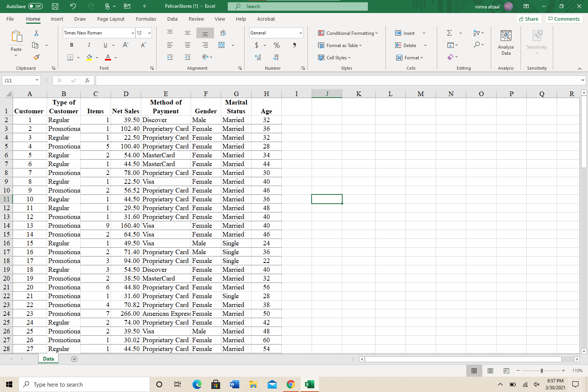Screen dimensions: 588x392
Task: Click the Merge & Center icon
Action: coord(222,45)
